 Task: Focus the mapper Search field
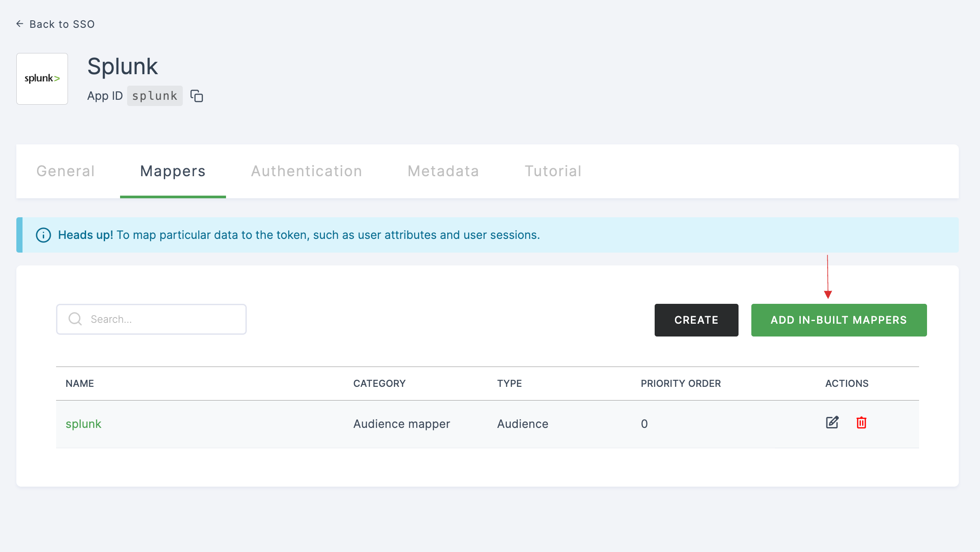[x=151, y=319]
